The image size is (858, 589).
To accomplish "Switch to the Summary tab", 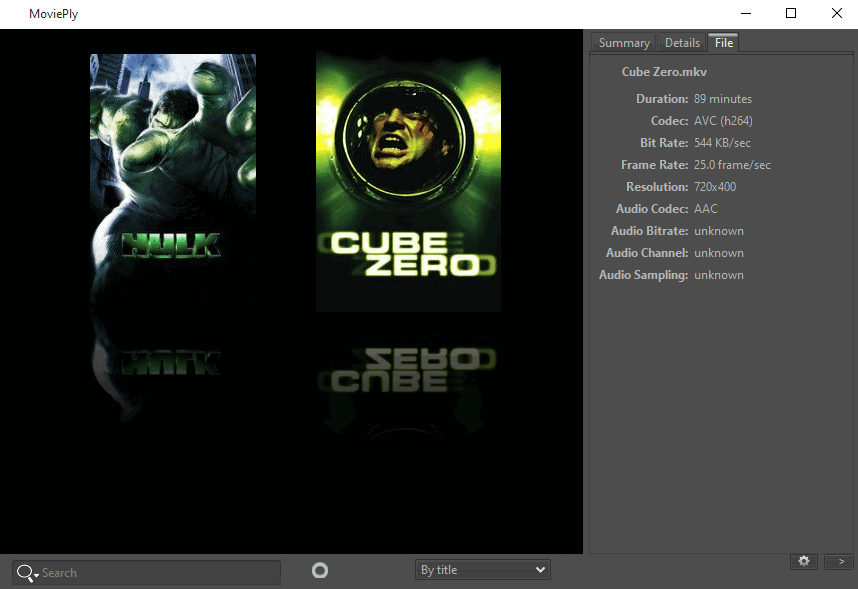I will pyautogui.click(x=624, y=43).
